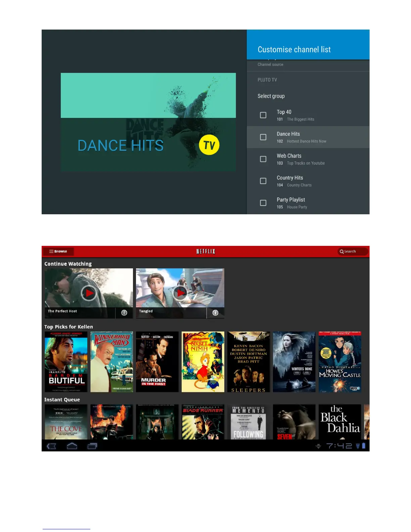This screenshot has width=411, height=532.
Task: Select the 'Country Charts' subtitle text
Action: pyautogui.click(x=299, y=185)
